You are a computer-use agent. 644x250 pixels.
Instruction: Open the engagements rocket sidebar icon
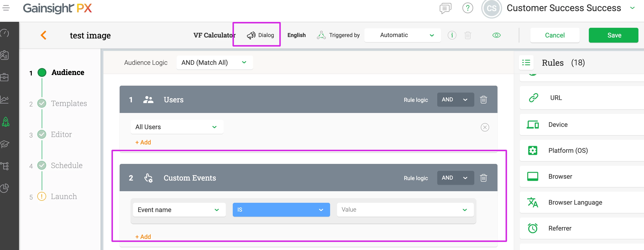(x=6, y=122)
